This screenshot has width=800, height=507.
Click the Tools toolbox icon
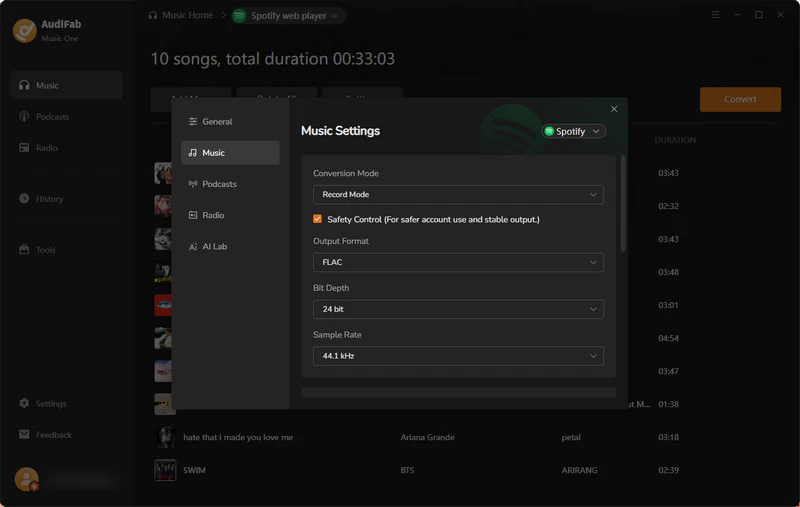[x=24, y=249]
